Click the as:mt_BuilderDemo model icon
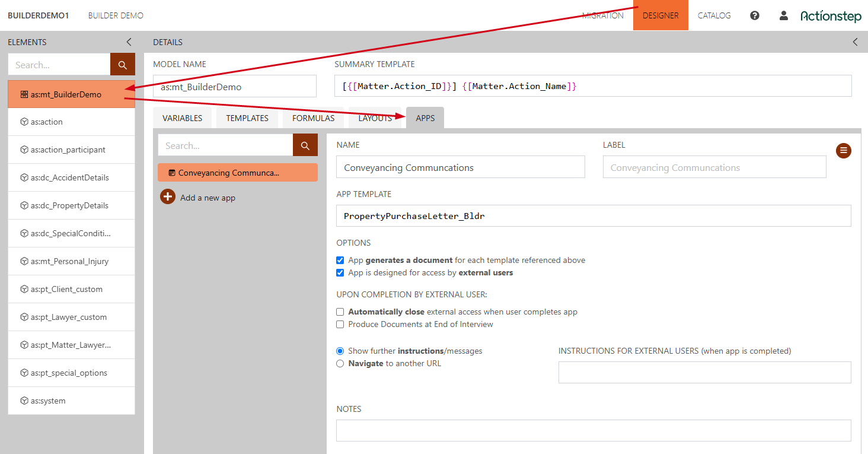Viewport: 868px width, 454px height. point(24,94)
